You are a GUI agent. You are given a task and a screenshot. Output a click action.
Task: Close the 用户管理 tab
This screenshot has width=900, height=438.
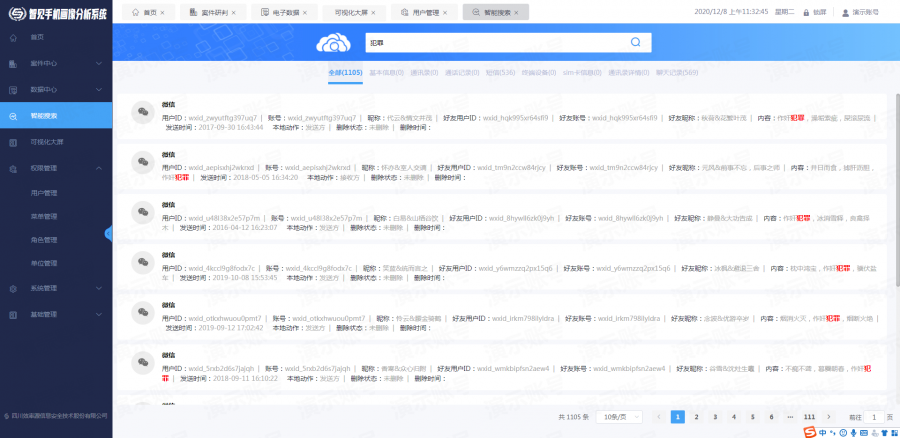[445, 13]
